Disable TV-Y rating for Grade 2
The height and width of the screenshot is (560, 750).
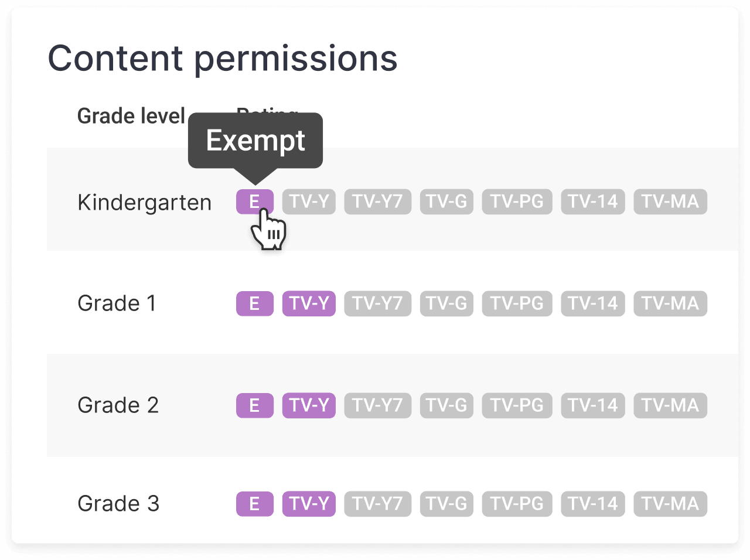tap(309, 405)
